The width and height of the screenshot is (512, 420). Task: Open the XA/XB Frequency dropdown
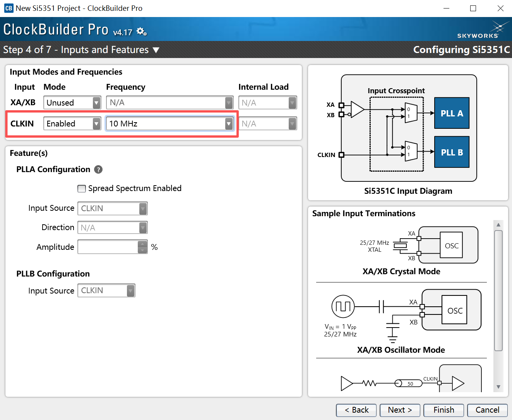point(170,102)
